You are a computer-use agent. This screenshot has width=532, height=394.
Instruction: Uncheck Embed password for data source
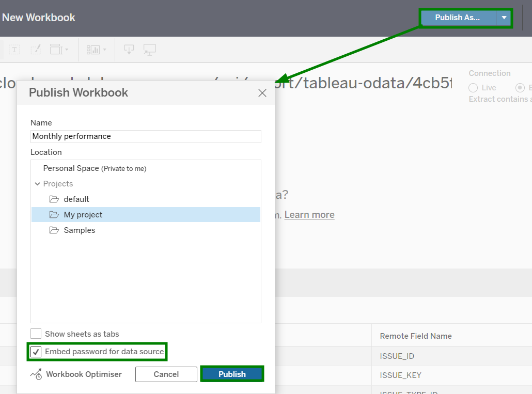[x=36, y=352]
